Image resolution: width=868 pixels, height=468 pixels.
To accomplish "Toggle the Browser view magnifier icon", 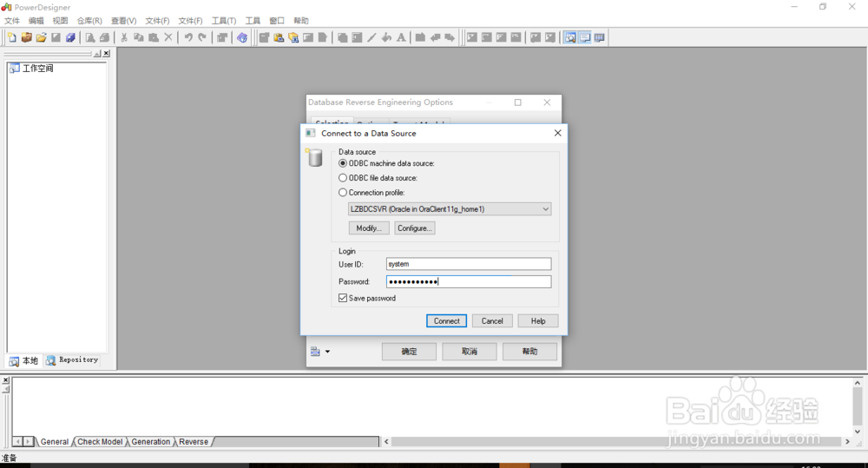I will click(x=570, y=37).
